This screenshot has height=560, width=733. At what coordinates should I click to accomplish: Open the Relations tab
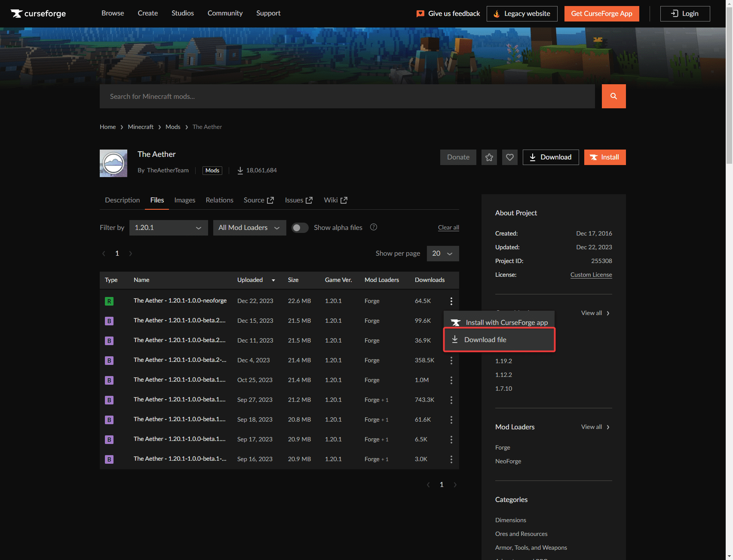pos(219,200)
